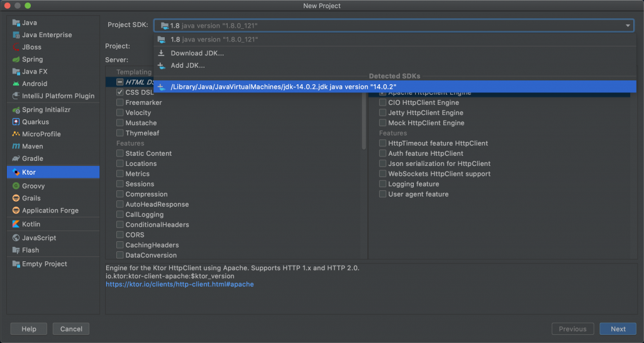
Task: Click the 1.8 SDK folder icon in the Project SDK dropdown list
Action: (x=162, y=40)
